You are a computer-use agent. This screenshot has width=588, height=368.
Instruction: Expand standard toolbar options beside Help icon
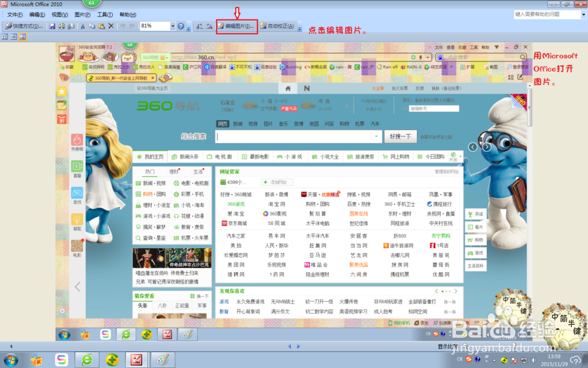tap(189, 28)
